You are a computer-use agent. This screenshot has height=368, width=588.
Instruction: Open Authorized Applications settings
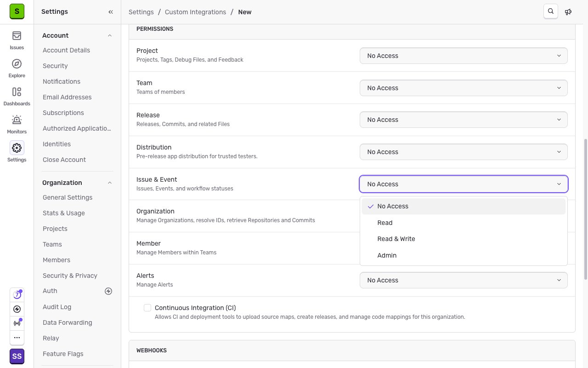click(77, 128)
